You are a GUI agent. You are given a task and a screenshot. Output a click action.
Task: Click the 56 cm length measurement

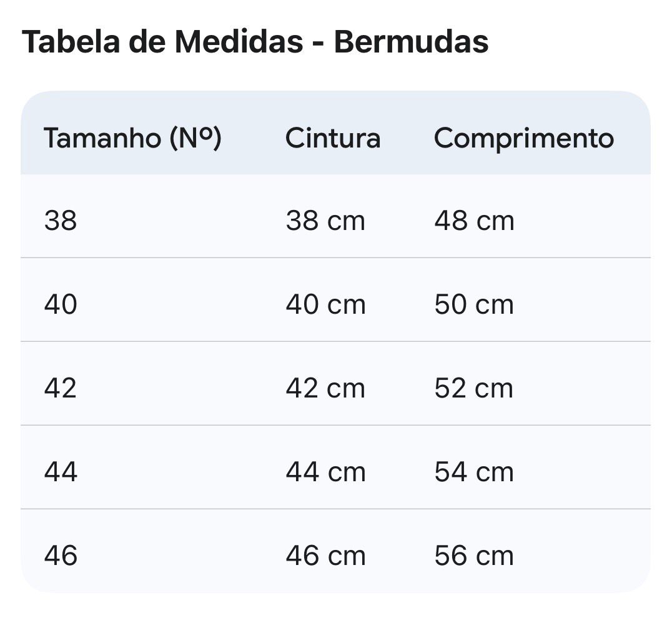click(474, 556)
